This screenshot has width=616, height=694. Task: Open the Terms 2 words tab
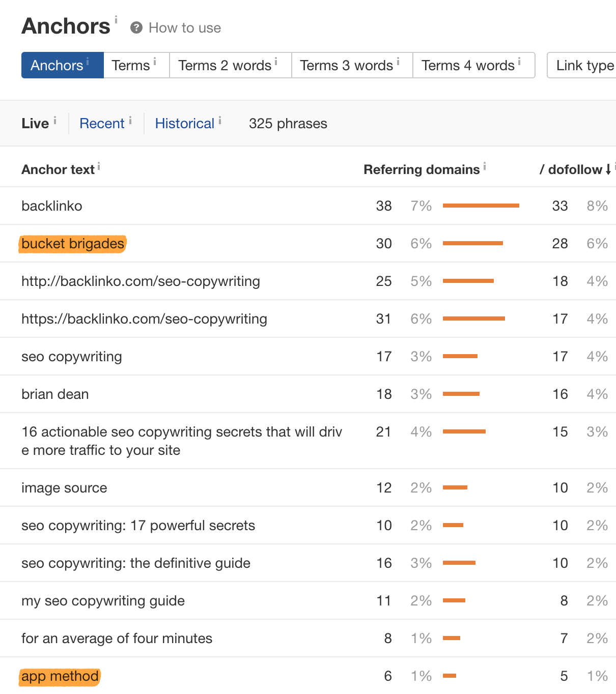coord(225,65)
